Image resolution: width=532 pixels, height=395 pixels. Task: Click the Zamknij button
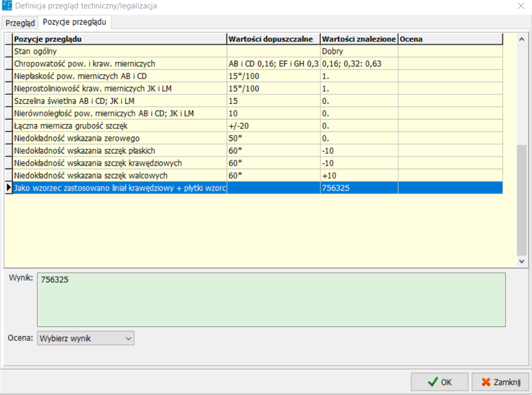[500, 382]
